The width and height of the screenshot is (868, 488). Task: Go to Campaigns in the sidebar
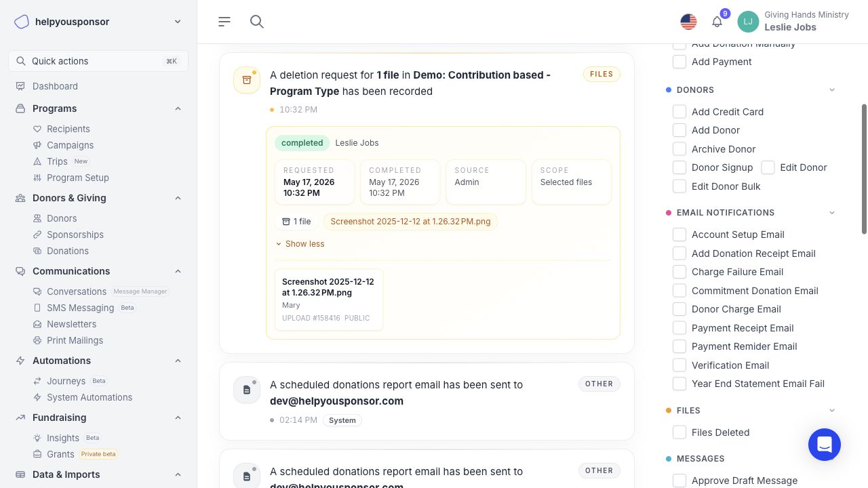point(70,145)
